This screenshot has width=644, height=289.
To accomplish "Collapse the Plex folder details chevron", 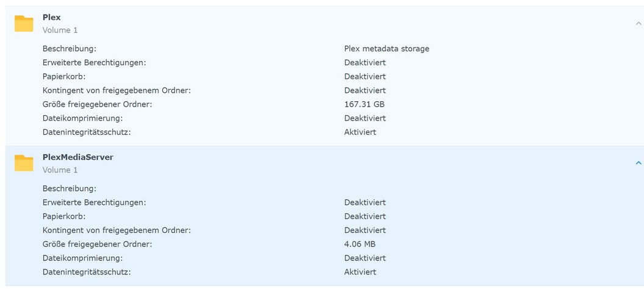I will (x=639, y=24).
